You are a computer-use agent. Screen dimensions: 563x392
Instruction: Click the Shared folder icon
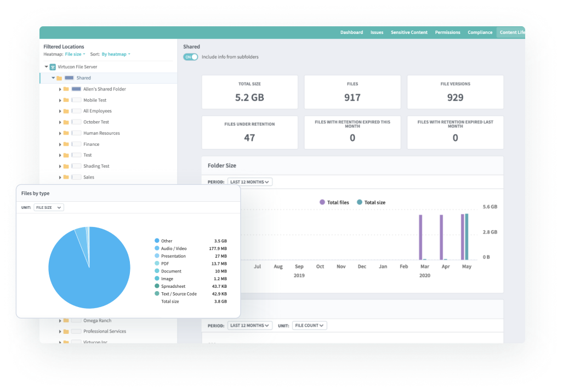pyautogui.click(x=59, y=78)
